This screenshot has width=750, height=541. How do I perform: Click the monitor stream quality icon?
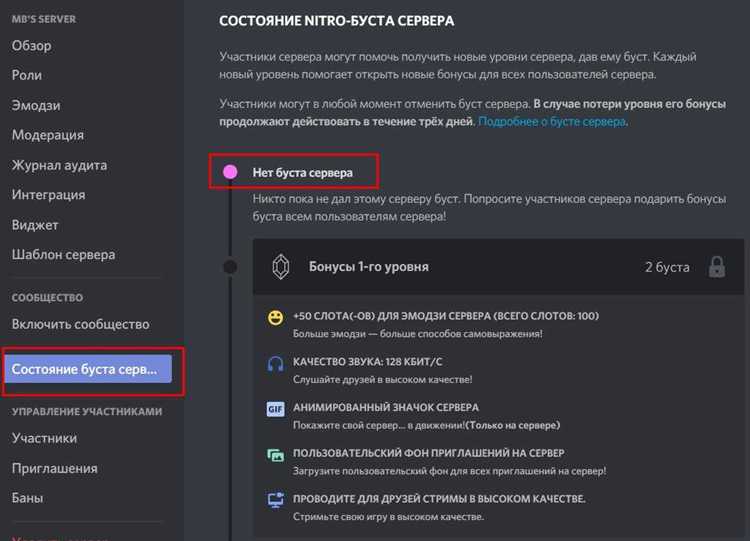(276, 500)
